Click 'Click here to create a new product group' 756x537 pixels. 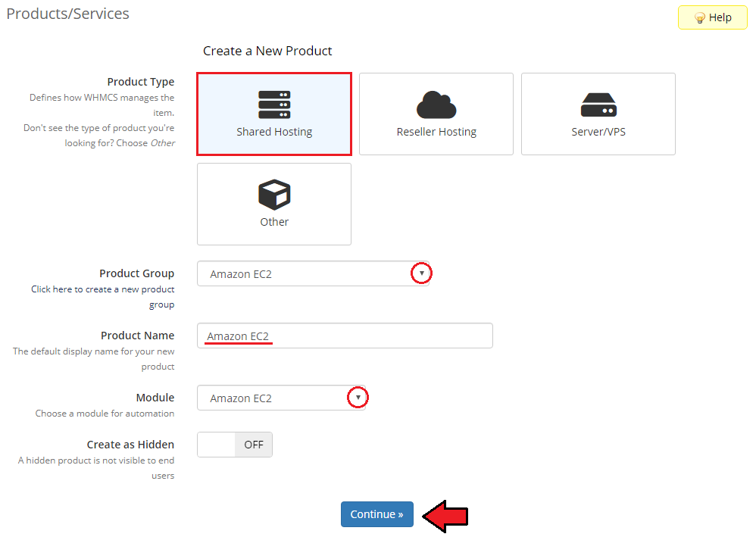pyautogui.click(x=103, y=297)
